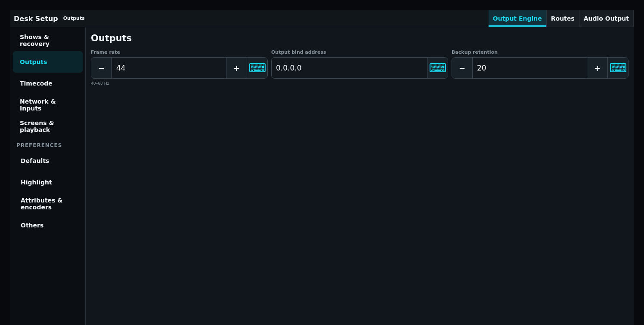Click the Backup retention input field
This screenshot has width=644, height=325.
coord(529,68)
